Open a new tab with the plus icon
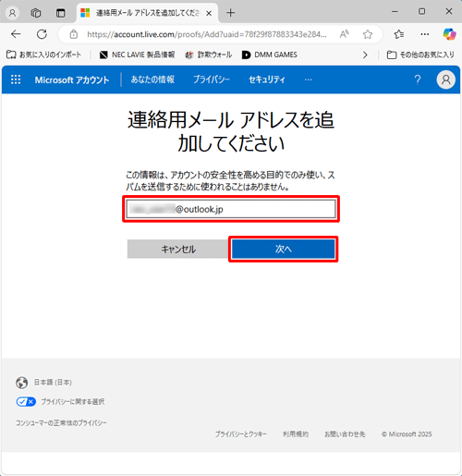This screenshot has height=476, width=462. tap(230, 13)
